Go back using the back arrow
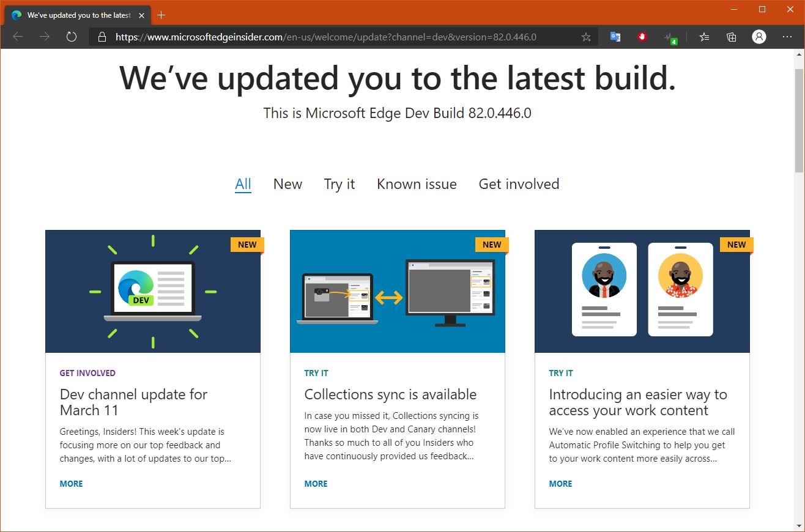The image size is (805, 532). point(18,37)
